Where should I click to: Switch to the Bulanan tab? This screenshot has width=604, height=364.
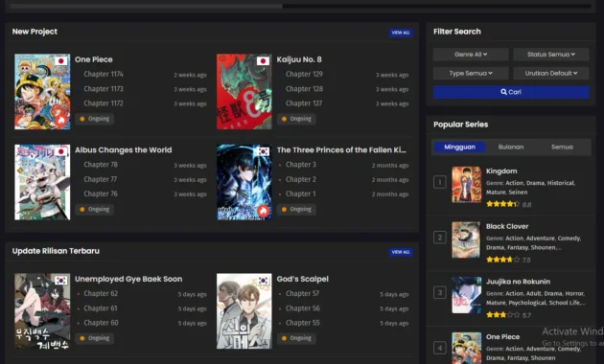[511, 147]
